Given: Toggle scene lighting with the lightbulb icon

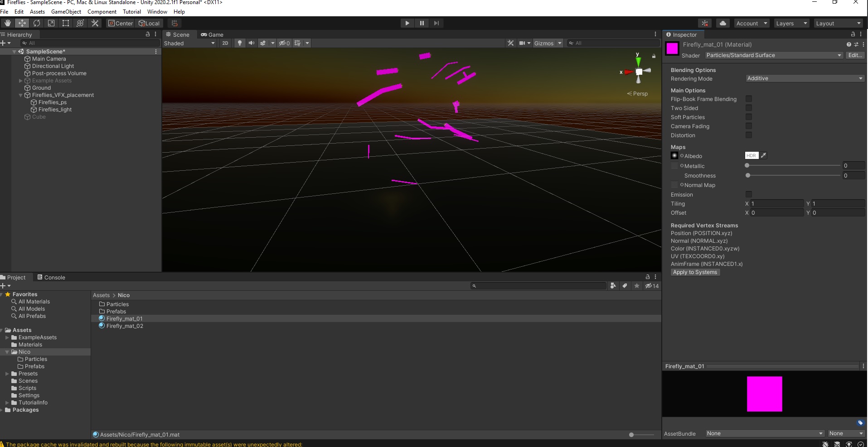Looking at the screenshot, I should coord(240,43).
